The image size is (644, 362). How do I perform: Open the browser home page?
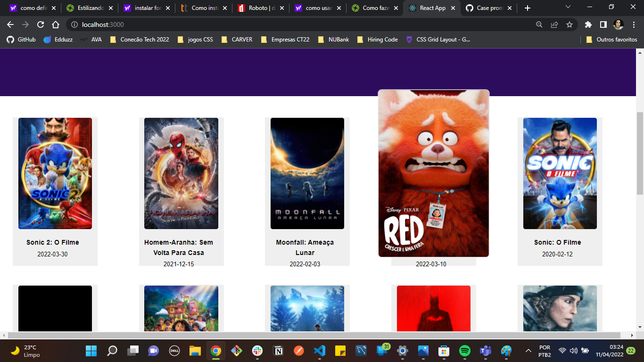pyautogui.click(x=56, y=25)
